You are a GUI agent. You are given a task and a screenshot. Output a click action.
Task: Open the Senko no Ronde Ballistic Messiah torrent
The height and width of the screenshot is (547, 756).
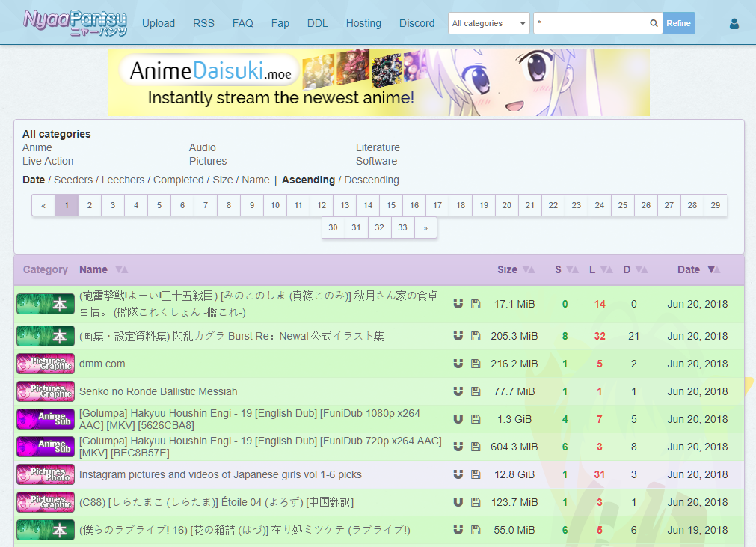click(x=158, y=391)
